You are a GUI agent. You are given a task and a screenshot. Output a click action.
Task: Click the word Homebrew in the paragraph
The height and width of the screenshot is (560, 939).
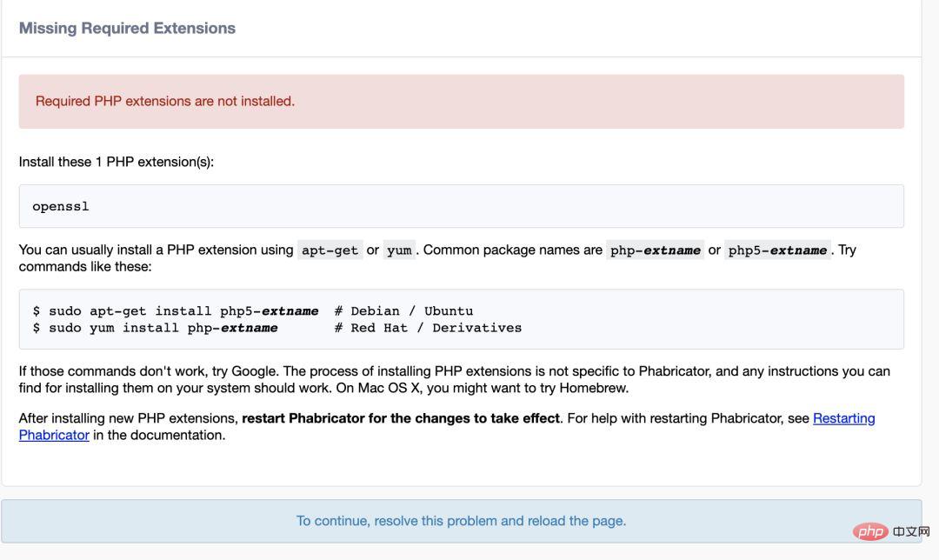coord(593,388)
